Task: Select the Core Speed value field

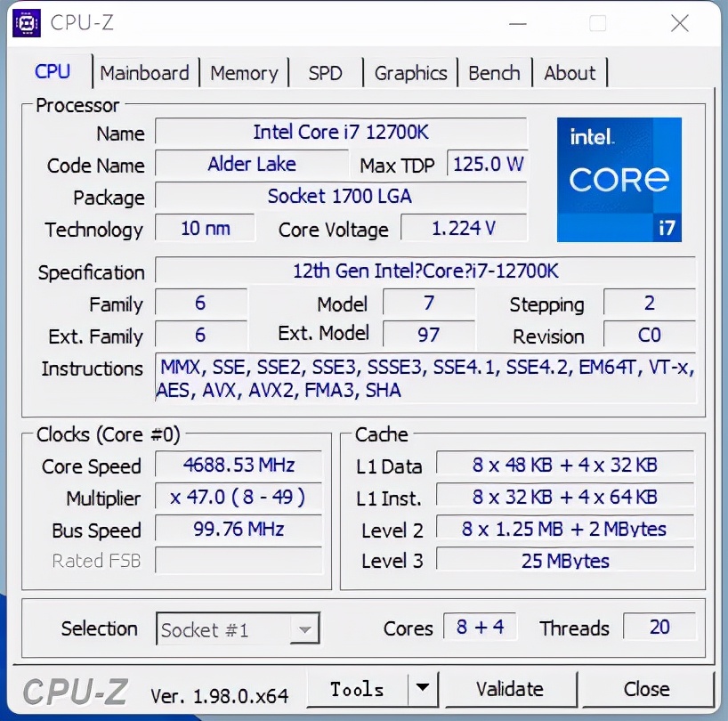Action: pos(238,465)
